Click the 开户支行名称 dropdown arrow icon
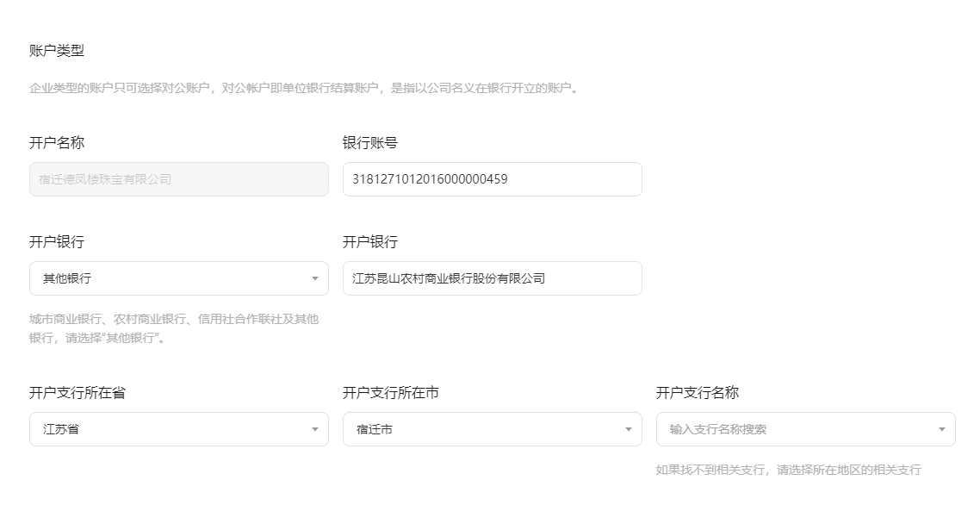The width and height of the screenshot is (980, 530). click(x=943, y=428)
